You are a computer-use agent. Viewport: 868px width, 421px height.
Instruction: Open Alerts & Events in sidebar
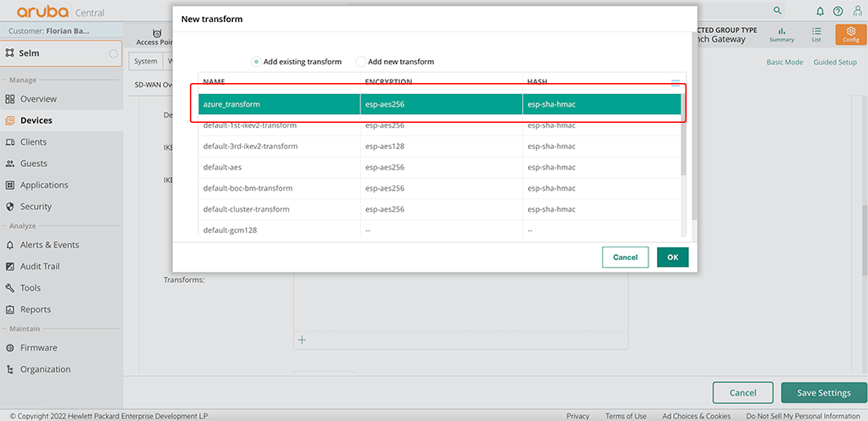[x=49, y=245]
